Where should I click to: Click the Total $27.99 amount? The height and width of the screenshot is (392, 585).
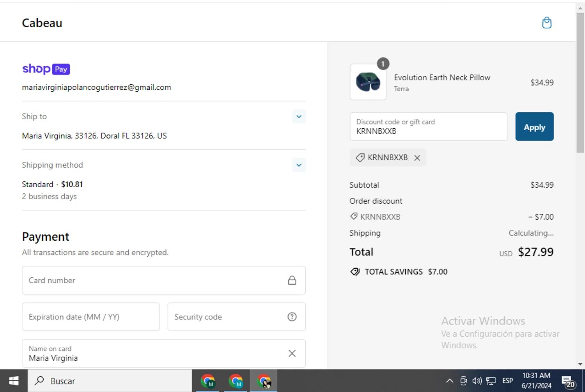[535, 252]
